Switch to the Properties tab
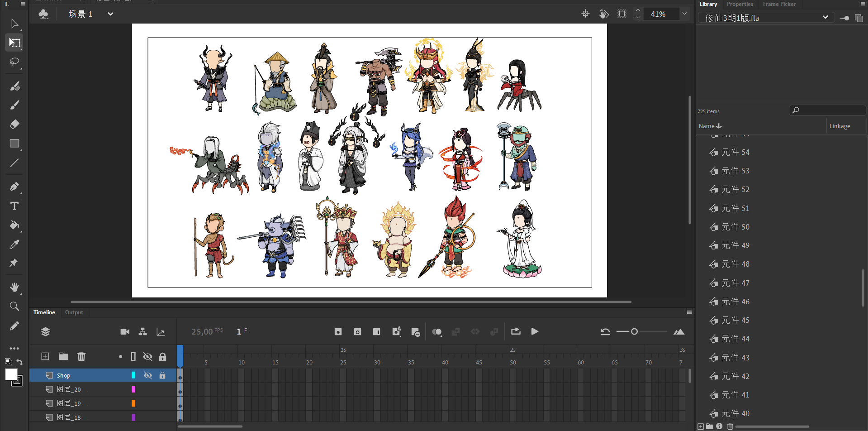The width and height of the screenshot is (868, 431). (740, 4)
